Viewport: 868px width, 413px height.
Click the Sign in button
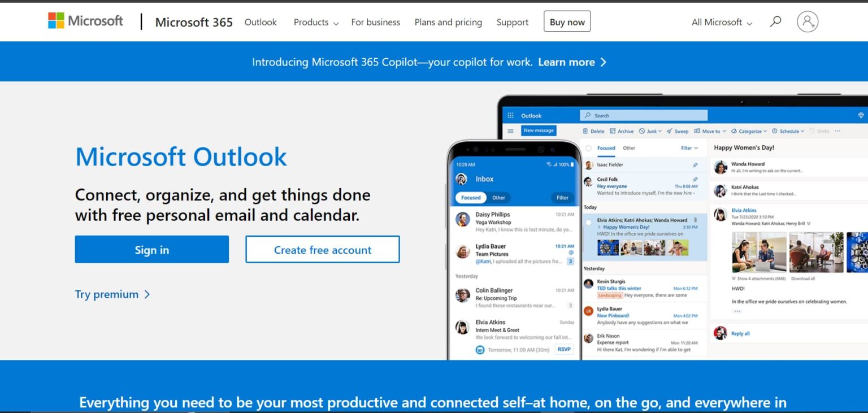151,249
